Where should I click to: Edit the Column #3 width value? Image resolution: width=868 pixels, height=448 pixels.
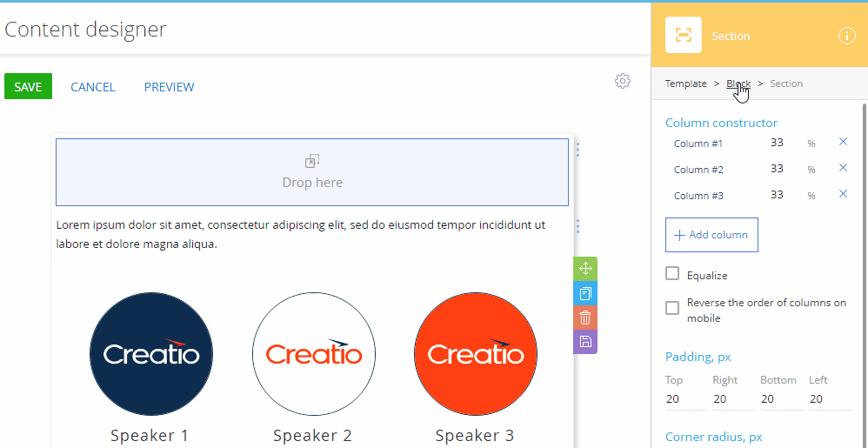tap(777, 195)
